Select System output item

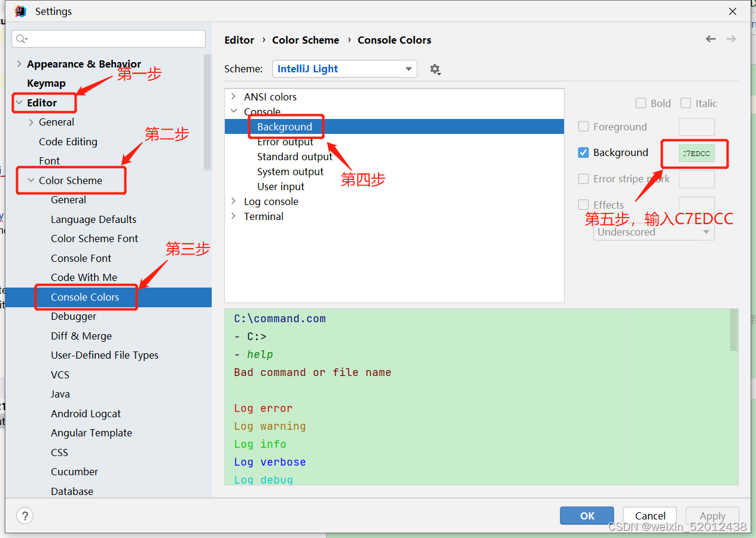[x=290, y=172]
